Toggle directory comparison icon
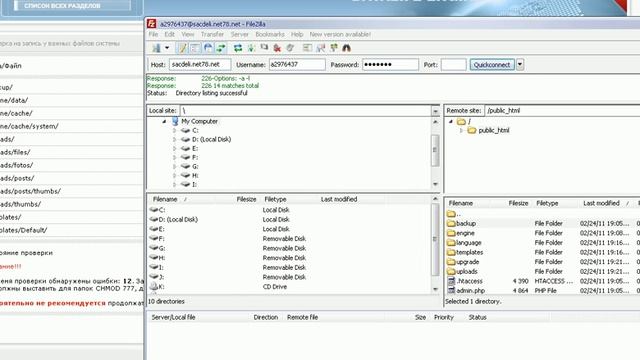 pos(321,48)
